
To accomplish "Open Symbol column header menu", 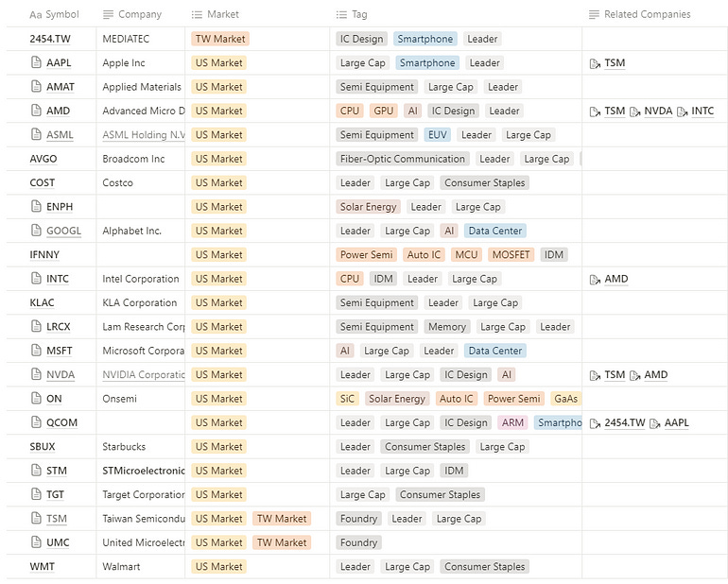I will click(x=54, y=14).
